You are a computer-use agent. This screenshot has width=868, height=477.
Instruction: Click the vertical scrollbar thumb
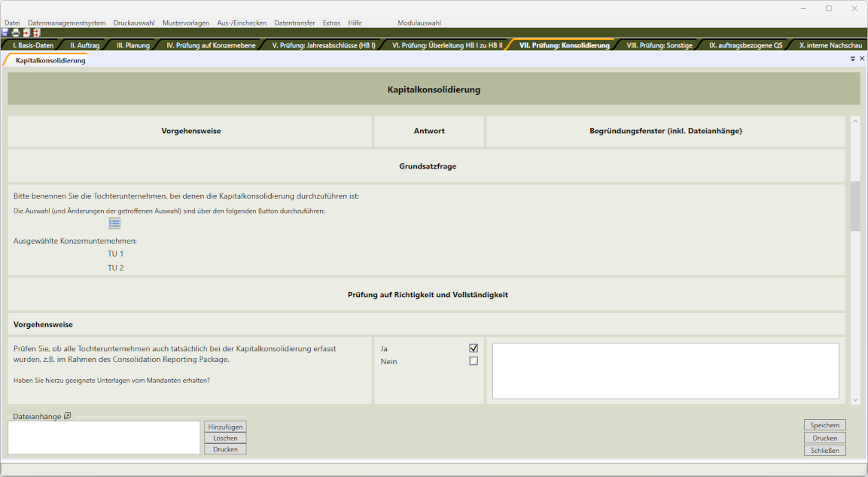coord(854,206)
